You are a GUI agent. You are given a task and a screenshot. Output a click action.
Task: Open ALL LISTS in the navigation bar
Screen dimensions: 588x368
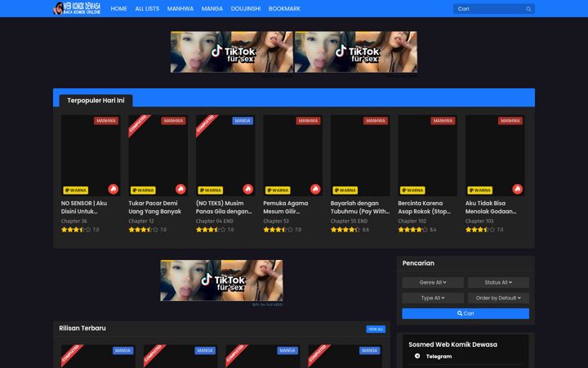point(147,9)
